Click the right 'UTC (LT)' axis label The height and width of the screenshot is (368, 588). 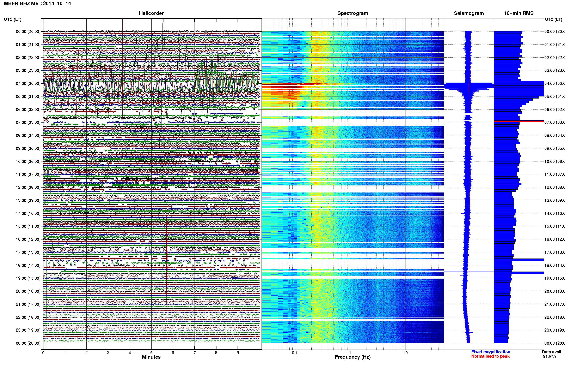tap(553, 19)
